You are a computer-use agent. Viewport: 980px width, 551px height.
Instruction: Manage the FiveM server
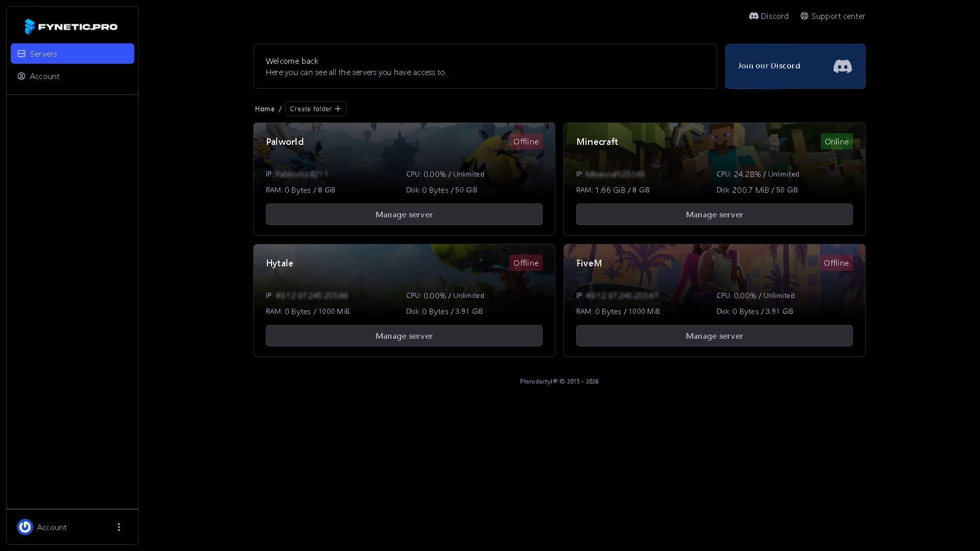(x=715, y=336)
